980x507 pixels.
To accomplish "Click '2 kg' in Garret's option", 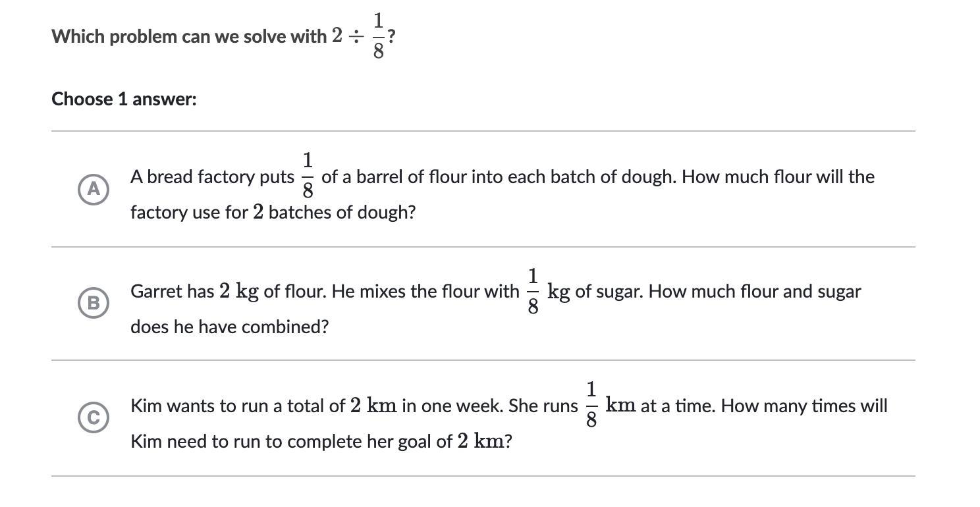I will (238, 291).
